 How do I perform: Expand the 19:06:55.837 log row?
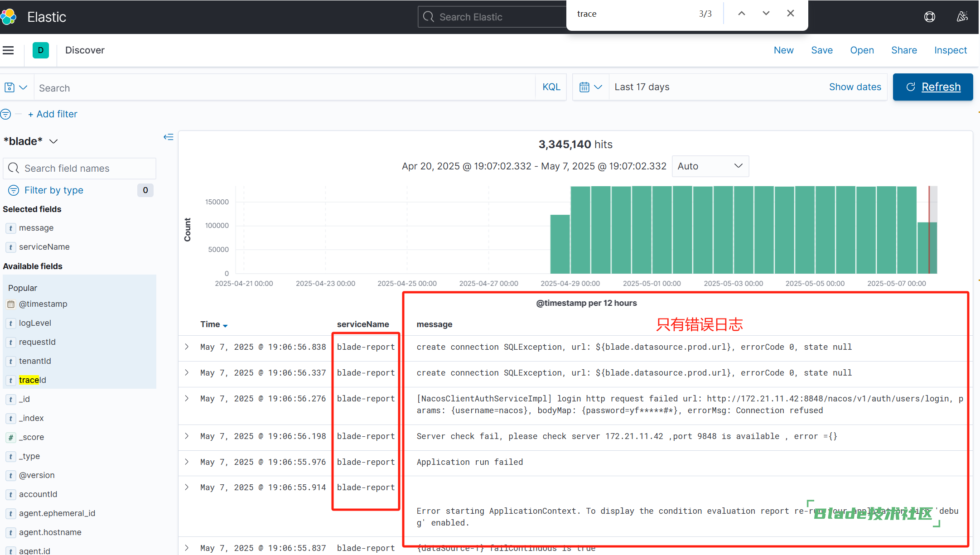pos(187,548)
